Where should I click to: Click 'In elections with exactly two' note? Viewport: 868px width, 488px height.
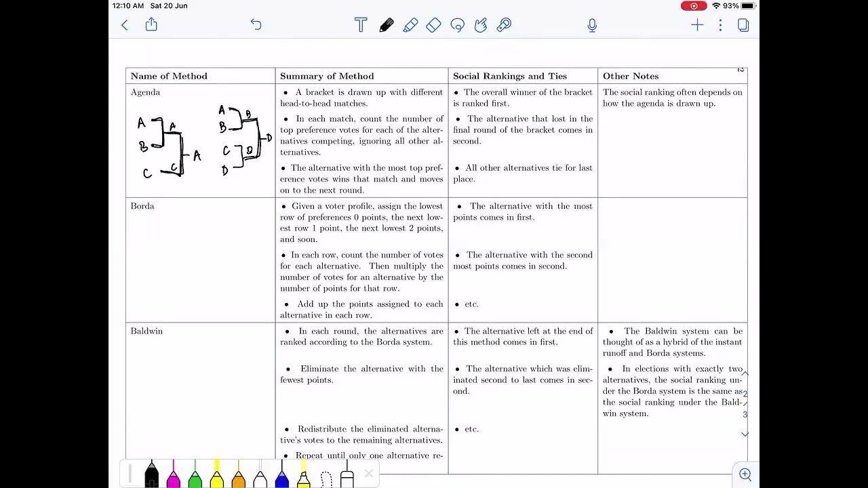(673, 391)
